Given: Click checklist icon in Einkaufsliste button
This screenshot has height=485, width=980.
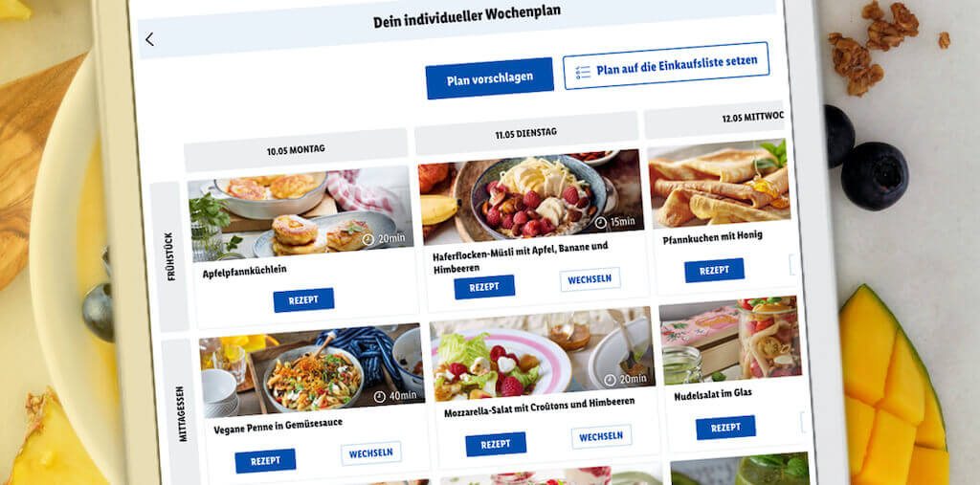Looking at the screenshot, I should click(583, 72).
